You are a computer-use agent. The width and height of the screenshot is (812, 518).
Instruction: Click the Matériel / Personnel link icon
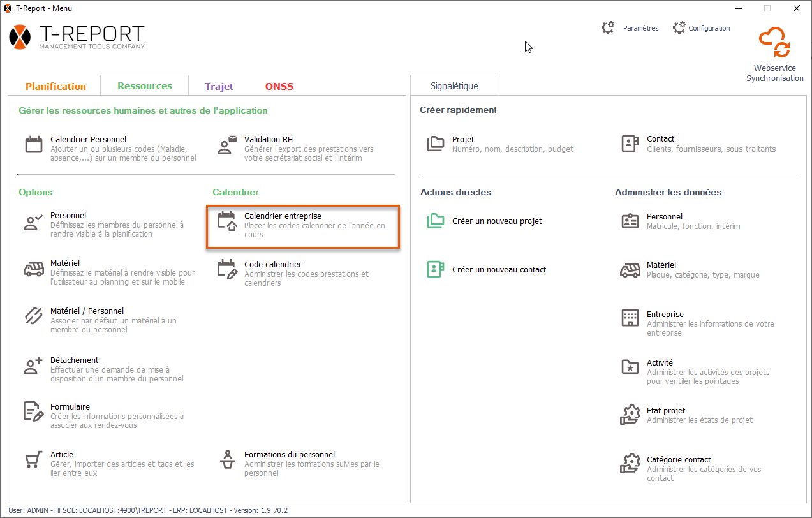coord(33,316)
